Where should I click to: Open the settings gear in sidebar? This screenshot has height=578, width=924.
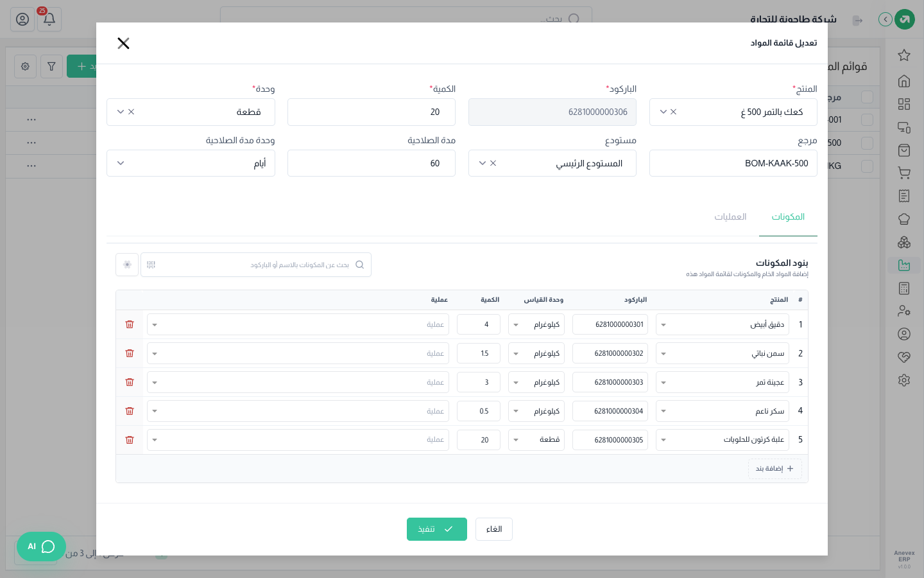pos(904,380)
